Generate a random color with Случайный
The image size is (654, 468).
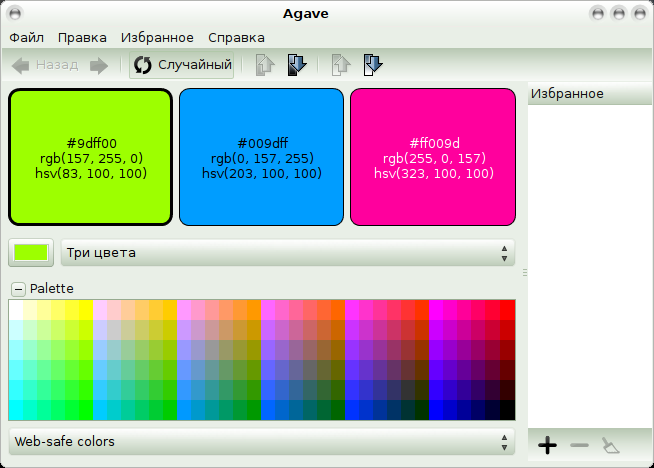181,65
